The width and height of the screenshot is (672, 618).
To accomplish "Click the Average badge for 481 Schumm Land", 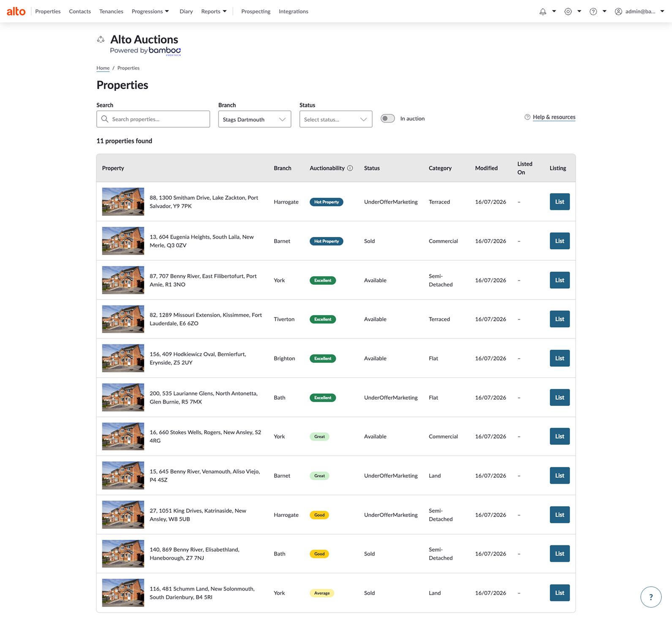I will pyautogui.click(x=322, y=593).
